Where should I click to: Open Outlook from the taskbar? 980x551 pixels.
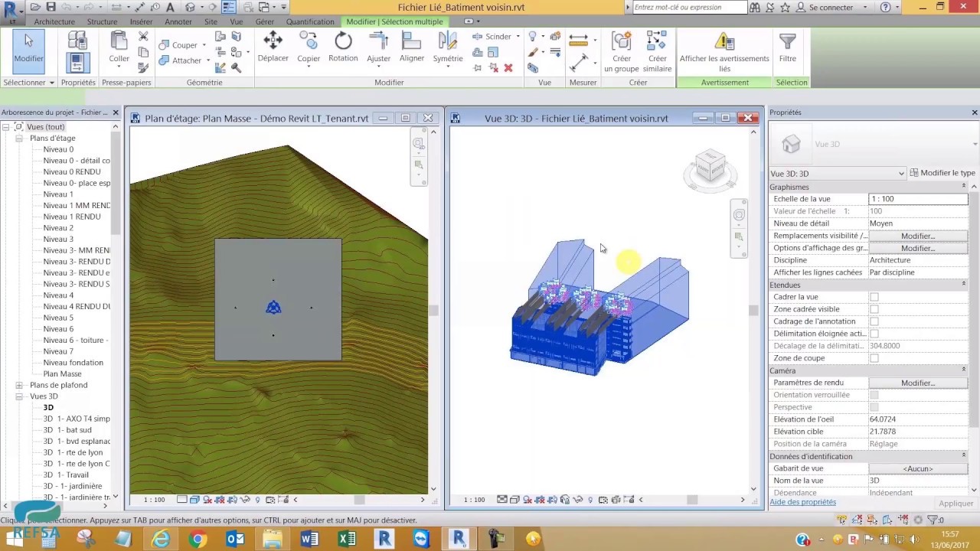point(235,539)
